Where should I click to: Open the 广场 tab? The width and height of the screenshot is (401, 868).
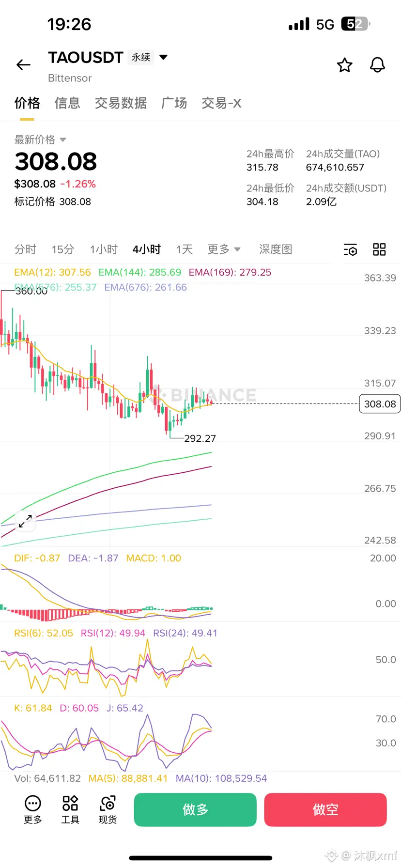click(174, 103)
